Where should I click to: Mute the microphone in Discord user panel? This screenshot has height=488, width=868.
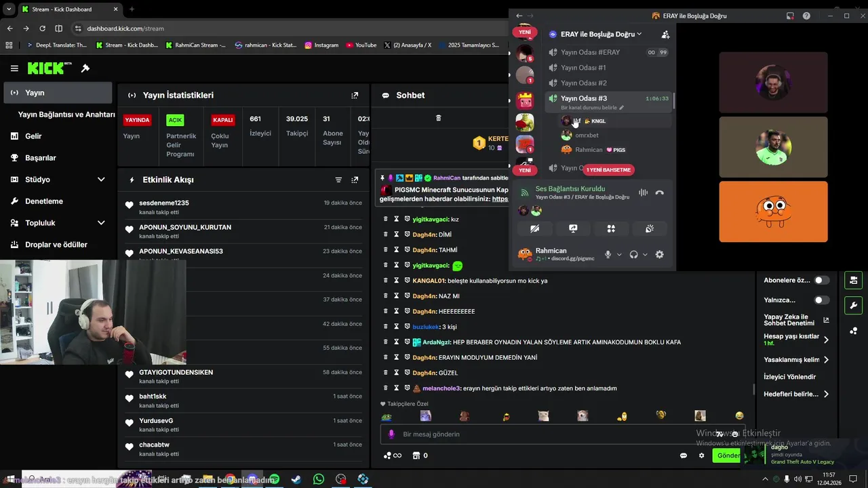[x=608, y=254]
